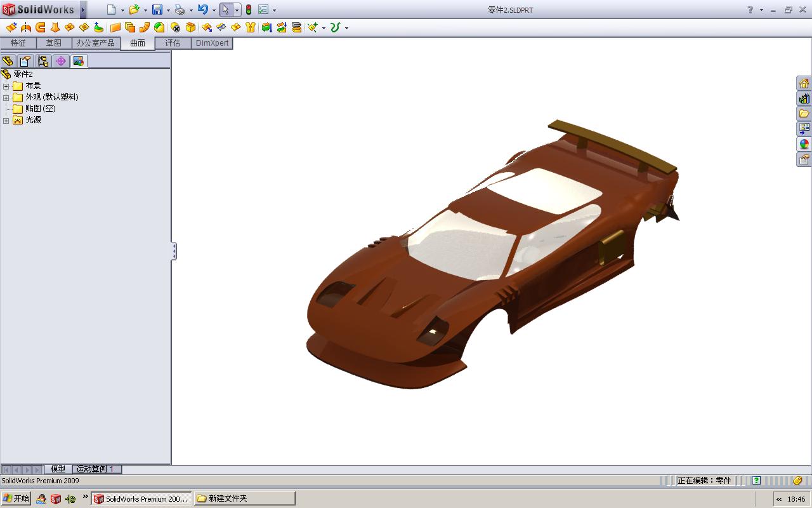
Task: Open Appearances color ball task pane
Action: click(804, 144)
